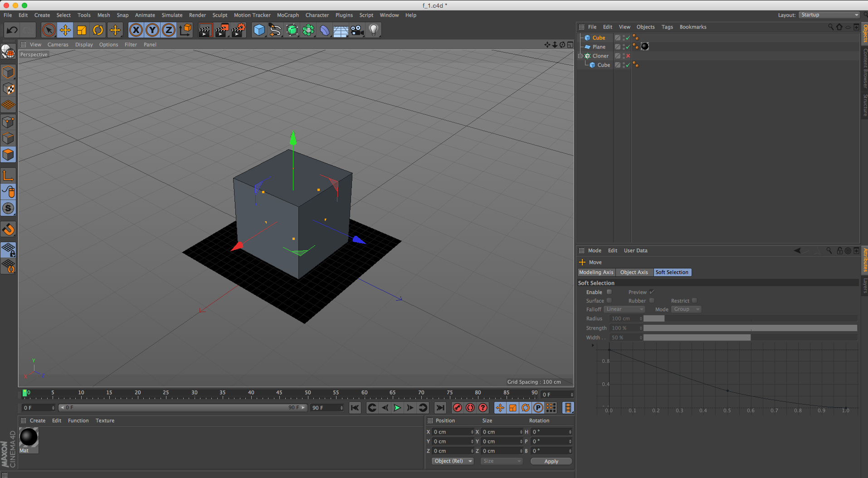Click the Plane's material tag sphere

pyautogui.click(x=645, y=46)
